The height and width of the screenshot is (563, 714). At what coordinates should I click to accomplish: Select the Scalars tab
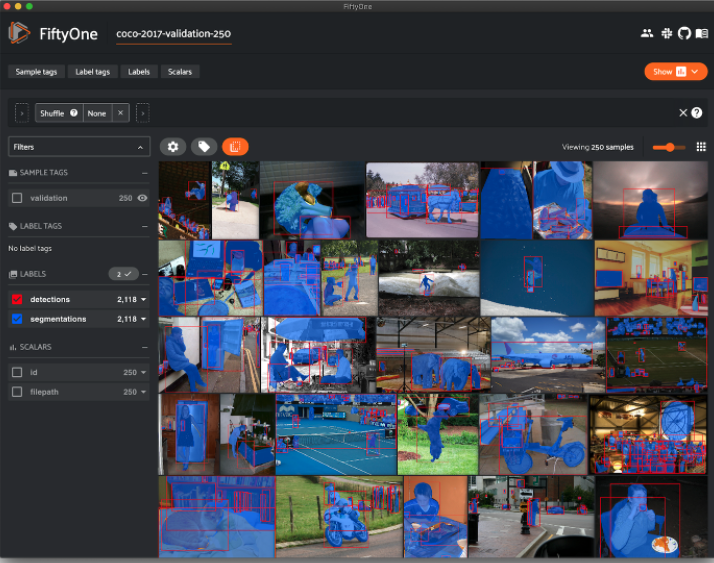[x=181, y=72]
